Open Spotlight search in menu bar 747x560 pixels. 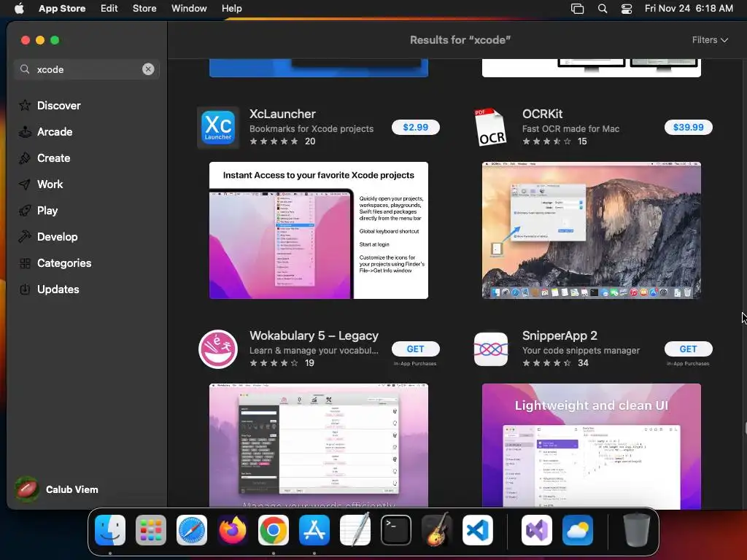tap(602, 8)
